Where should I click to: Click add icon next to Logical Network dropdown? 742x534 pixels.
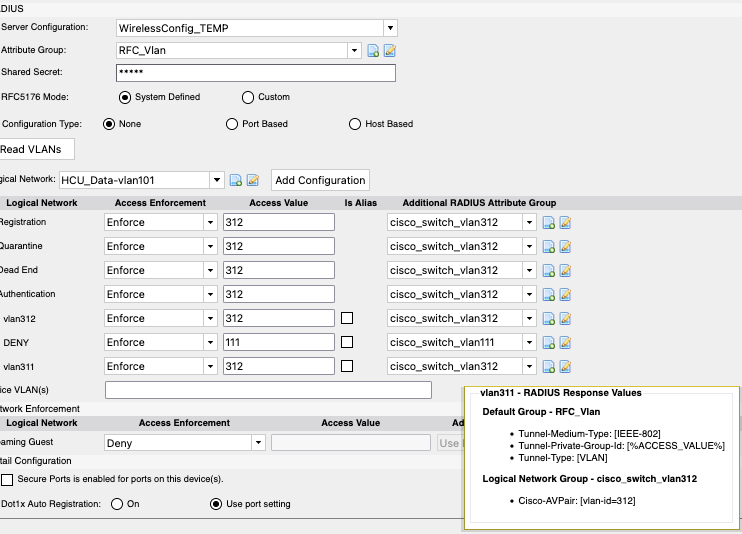(236, 180)
